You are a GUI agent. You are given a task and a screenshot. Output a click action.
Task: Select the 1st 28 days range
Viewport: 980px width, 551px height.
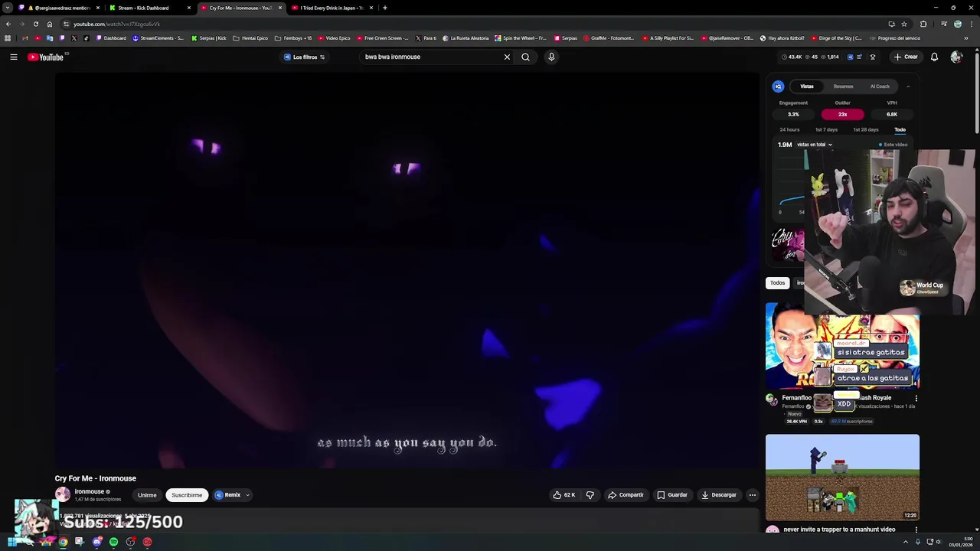click(x=866, y=130)
